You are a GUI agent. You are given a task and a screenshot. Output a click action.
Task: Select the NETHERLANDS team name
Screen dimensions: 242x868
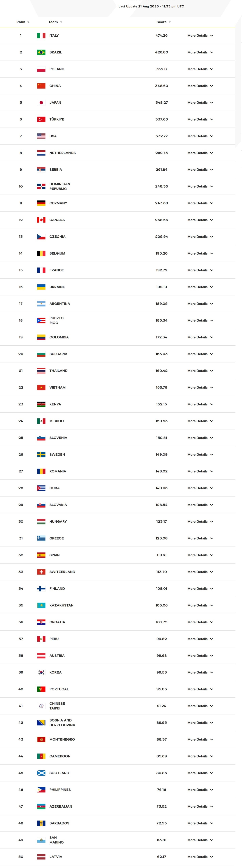62,153
